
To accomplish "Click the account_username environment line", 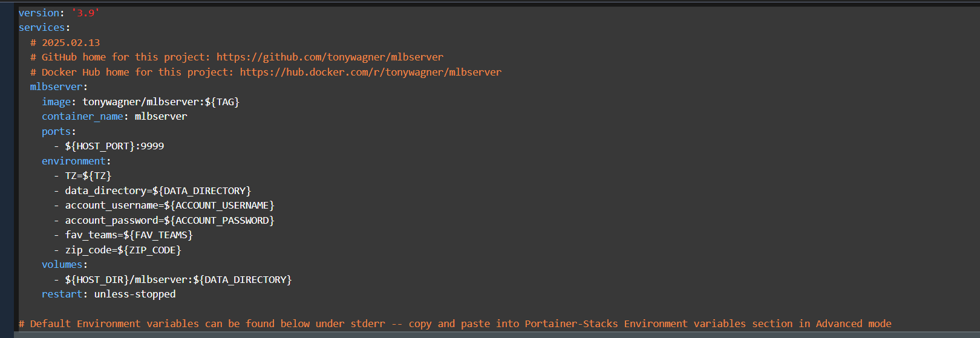I will [169, 206].
